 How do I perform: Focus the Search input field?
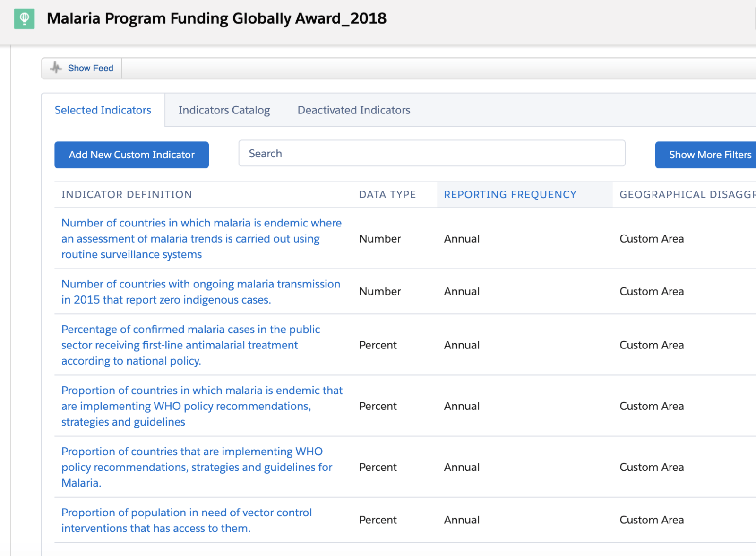click(432, 153)
